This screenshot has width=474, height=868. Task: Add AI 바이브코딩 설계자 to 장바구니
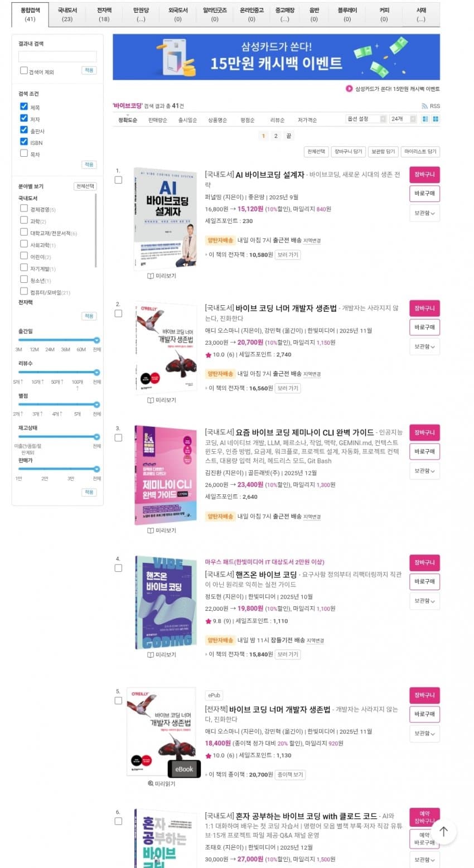coord(424,174)
